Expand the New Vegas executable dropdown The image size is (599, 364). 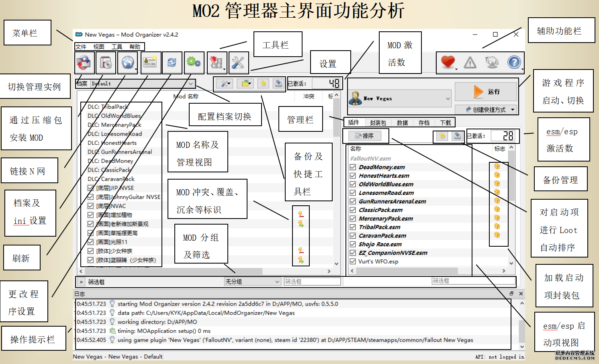448,98
